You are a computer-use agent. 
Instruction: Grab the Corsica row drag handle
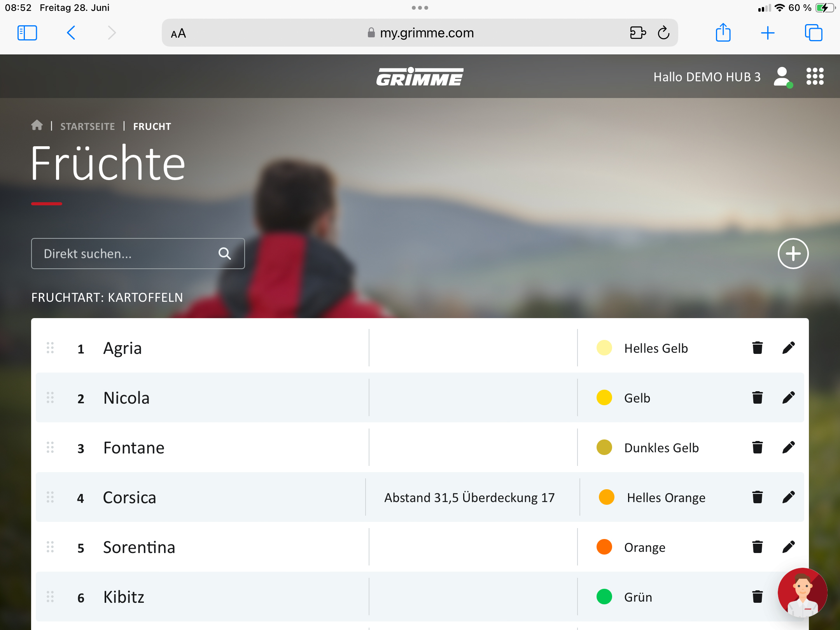click(x=50, y=497)
